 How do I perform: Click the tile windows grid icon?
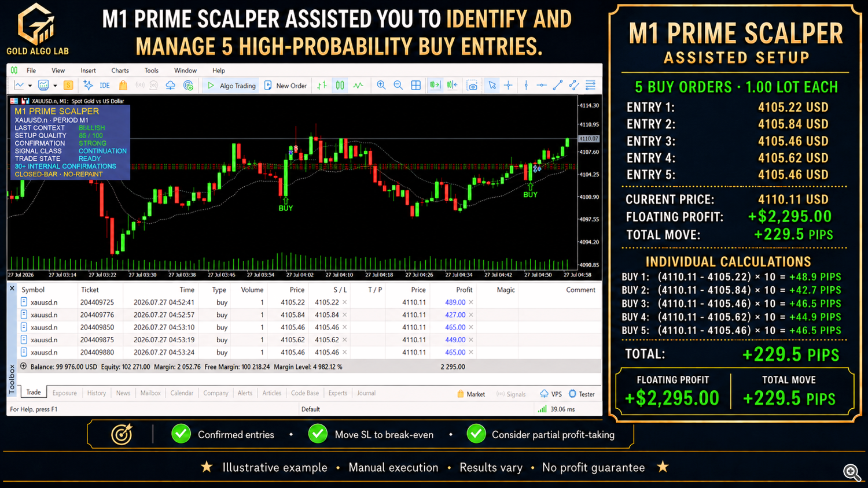[x=415, y=86]
